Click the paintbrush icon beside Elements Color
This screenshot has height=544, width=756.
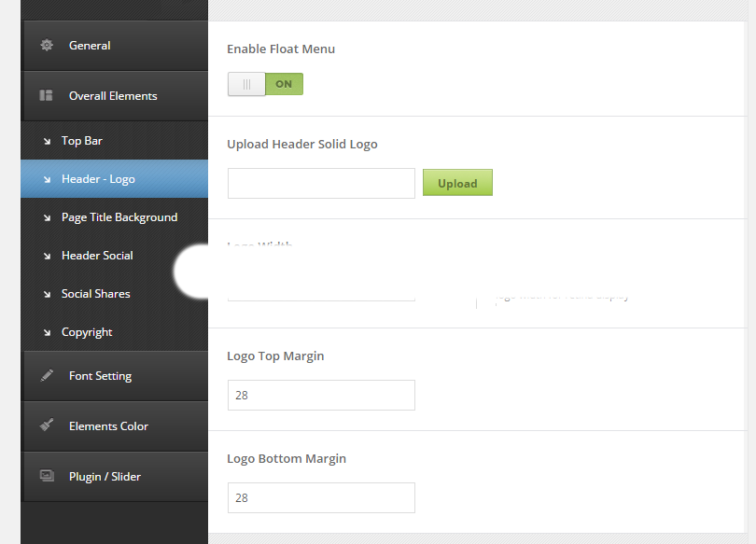[x=47, y=425]
